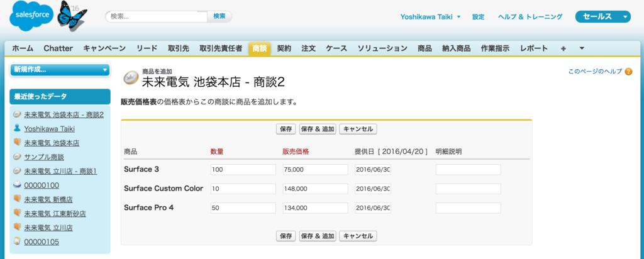Expand the tab overflow arrow after plus
This screenshot has width=644, height=259.
(582, 48)
